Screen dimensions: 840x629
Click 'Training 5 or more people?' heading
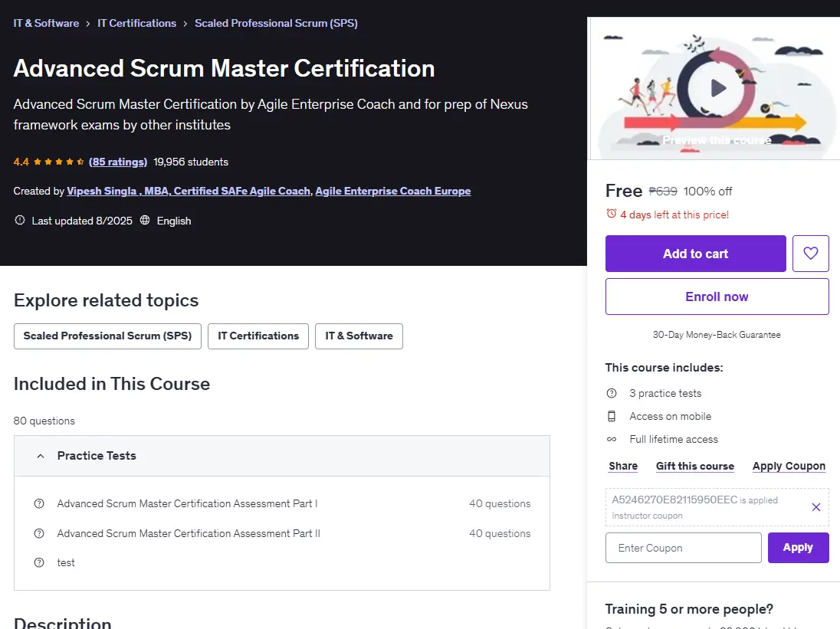tap(689, 609)
